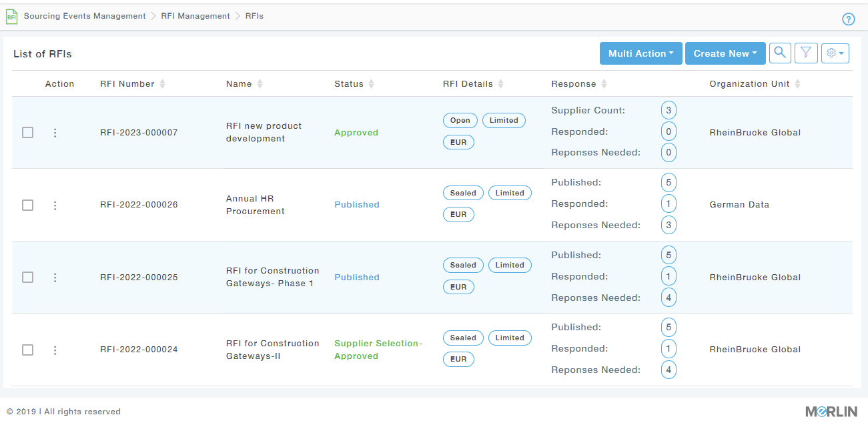Click name RFI for Construction Gateways- Phase 1
868x425 pixels.
point(273,277)
